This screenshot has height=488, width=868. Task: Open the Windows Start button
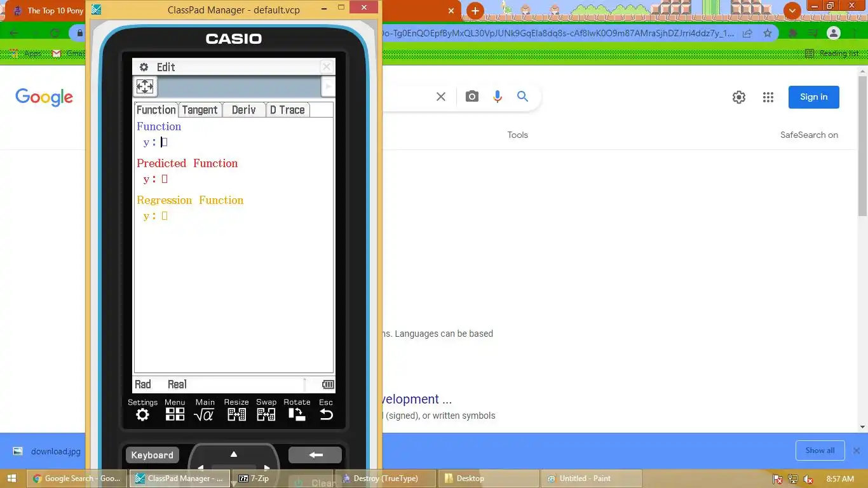coord(13,478)
